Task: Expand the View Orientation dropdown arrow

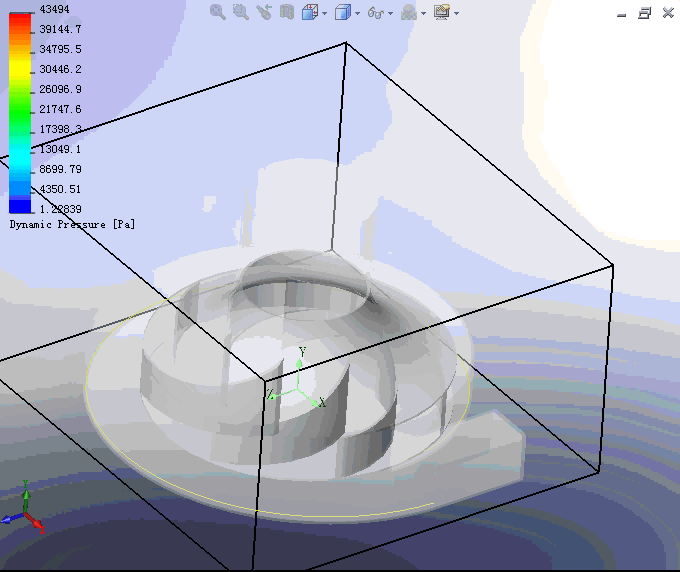Action: 324,13
